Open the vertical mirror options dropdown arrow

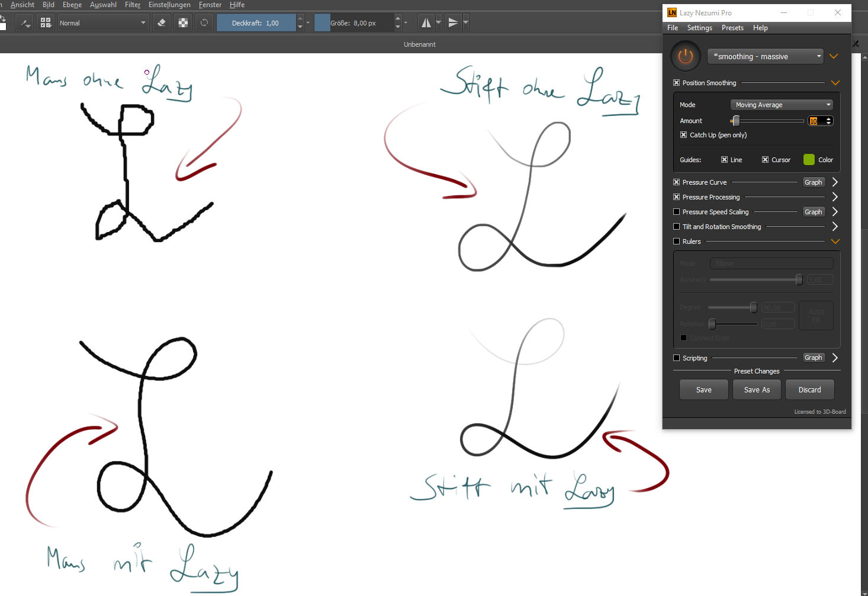click(x=465, y=23)
